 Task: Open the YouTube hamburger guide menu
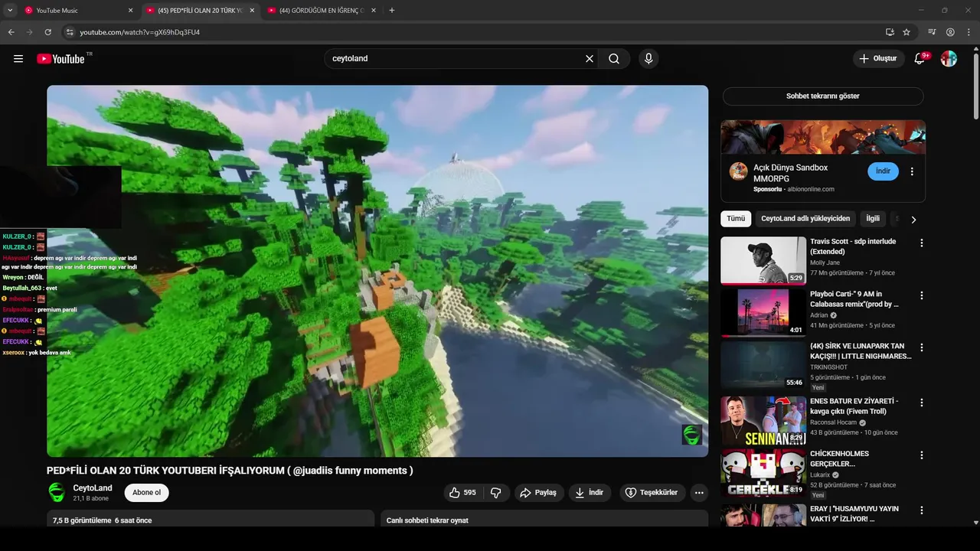point(18,59)
